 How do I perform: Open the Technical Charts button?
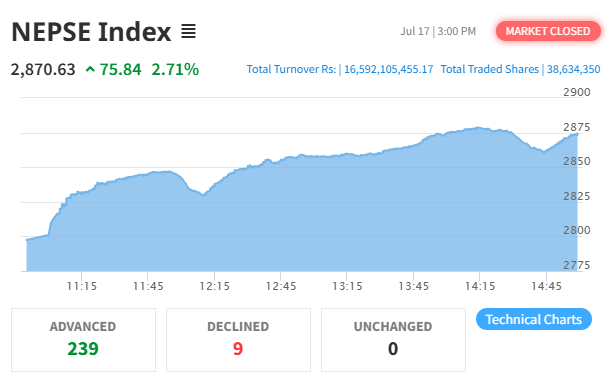click(x=534, y=319)
